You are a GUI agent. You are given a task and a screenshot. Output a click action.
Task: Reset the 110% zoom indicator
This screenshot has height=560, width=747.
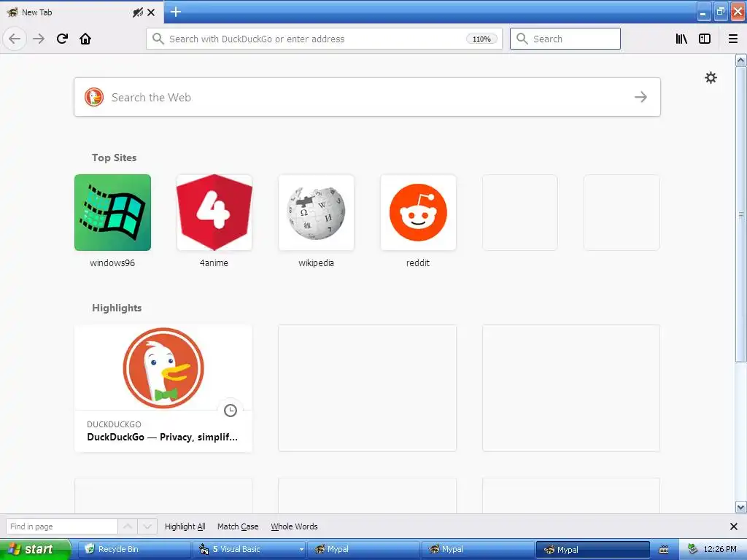[x=481, y=39]
